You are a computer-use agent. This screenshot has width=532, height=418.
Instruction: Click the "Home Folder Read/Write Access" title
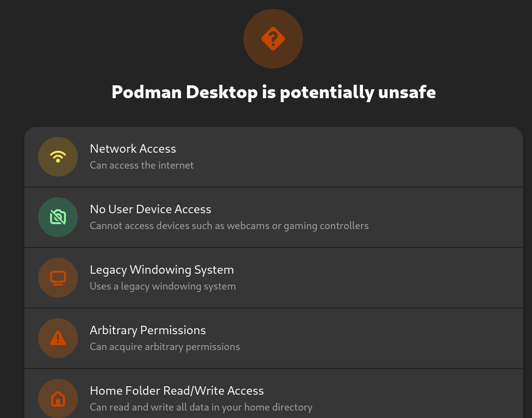point(177,391)
